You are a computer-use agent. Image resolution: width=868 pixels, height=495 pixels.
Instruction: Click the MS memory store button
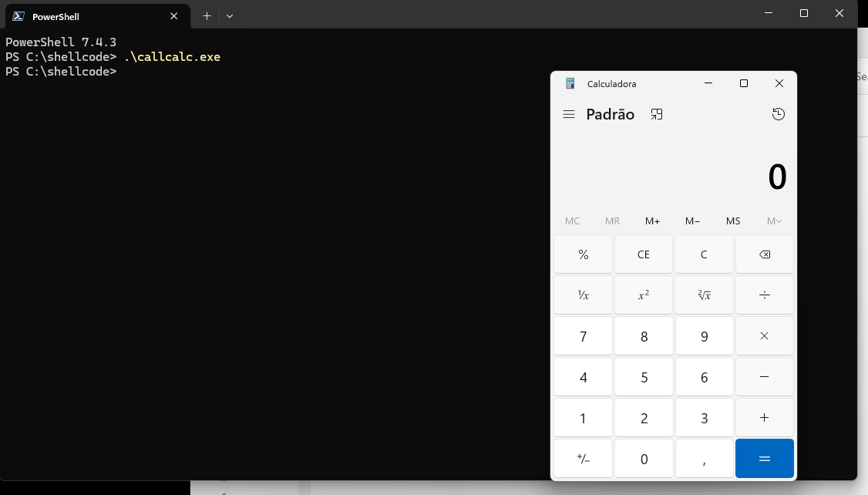click(x=733, y=221)
